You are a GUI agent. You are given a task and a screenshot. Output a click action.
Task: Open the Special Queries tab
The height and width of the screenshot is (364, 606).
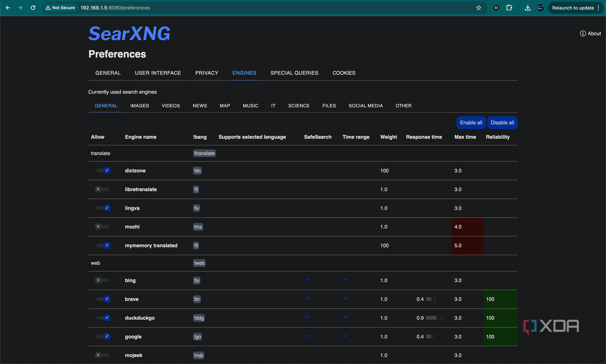pyautogui.click(x=294, y=73)
